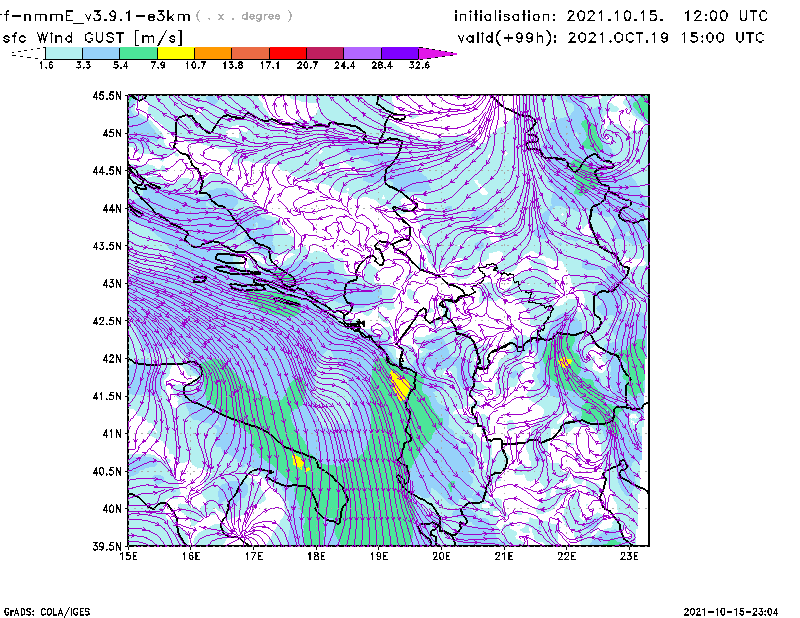
Task: Click the 'GrADS: COLA/IGES' footer text
Action: pos(47,612)
